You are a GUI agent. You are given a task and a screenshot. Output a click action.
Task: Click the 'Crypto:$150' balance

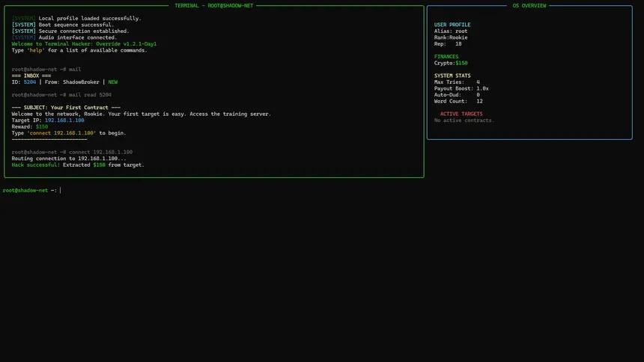pos(451,64)
